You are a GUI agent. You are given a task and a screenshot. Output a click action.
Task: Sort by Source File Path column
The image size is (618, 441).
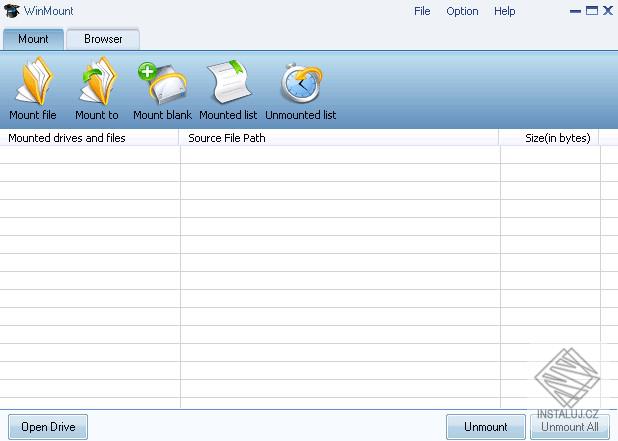339,138
